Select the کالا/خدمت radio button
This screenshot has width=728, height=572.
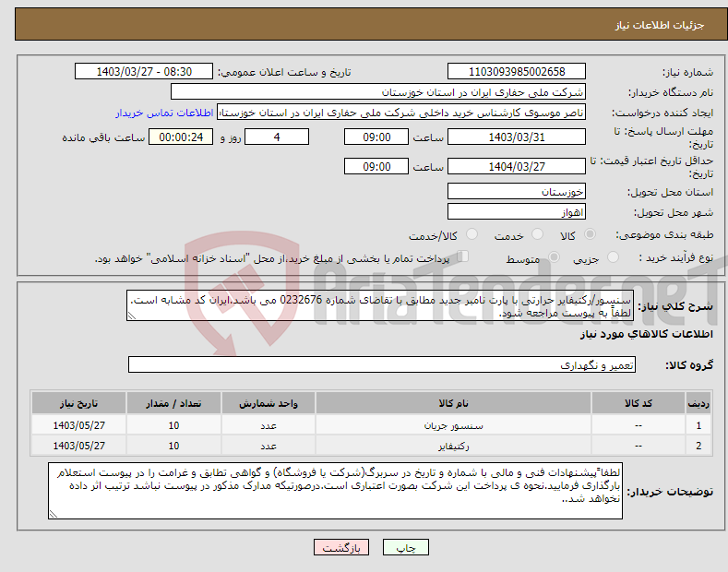pos(471,234)
